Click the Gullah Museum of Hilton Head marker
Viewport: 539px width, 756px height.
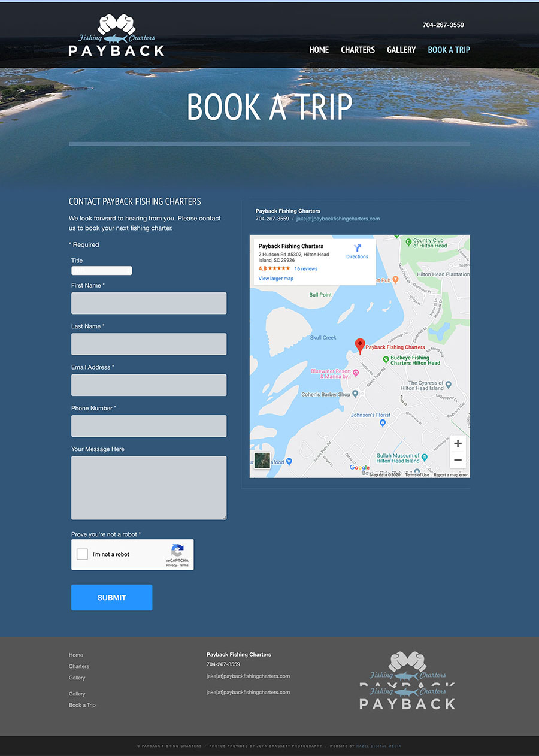(425, 457)
